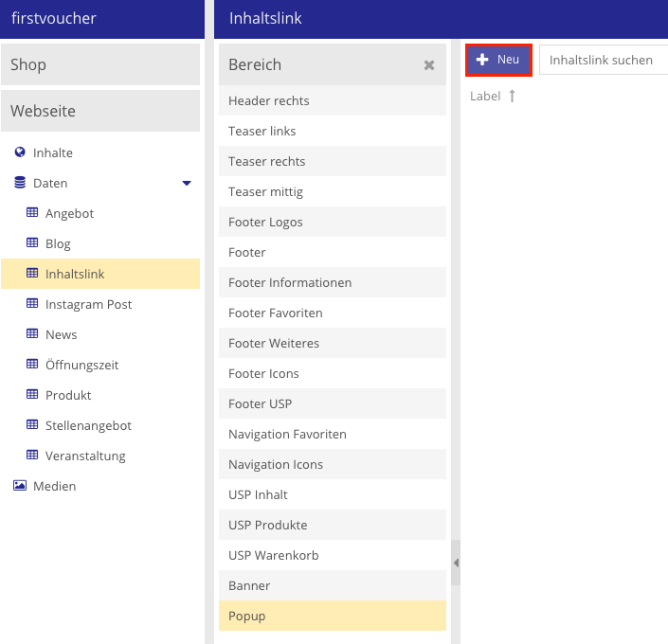Viewport: 668px width, 644px height.
Task: Click the table icon next to Stellenangebot
Action: [x=32, y=424]
